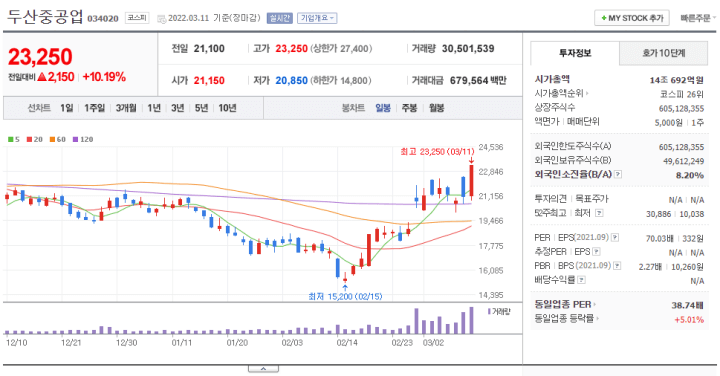Collapse the chart with bottom arrow handle
The width and height of the screenshot is (720, 376).
pos(263,369)
